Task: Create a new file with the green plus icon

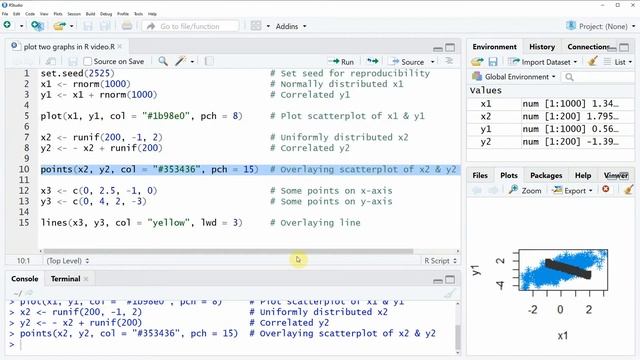Action: (7, 25)
